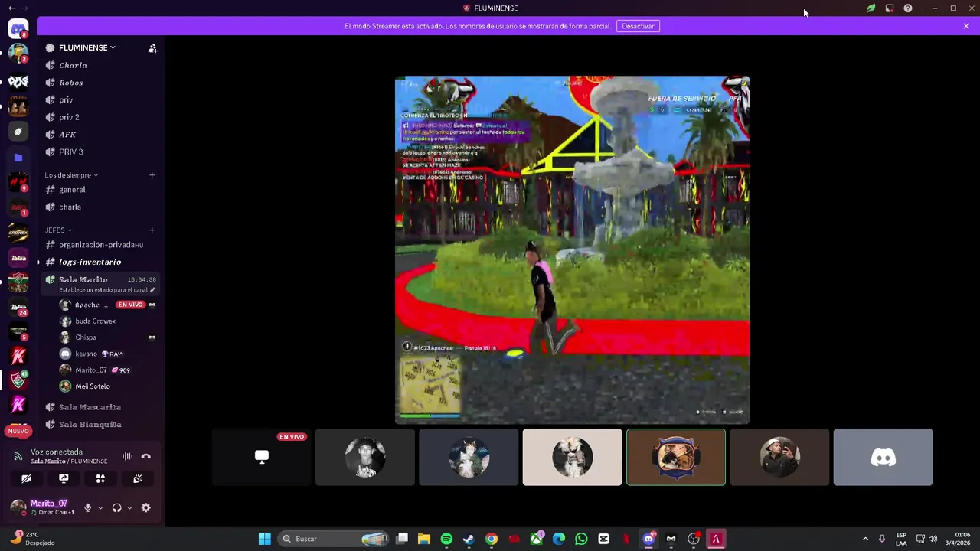
Task: Open WhatsApp from taskbar
Action: pos(581,539)
